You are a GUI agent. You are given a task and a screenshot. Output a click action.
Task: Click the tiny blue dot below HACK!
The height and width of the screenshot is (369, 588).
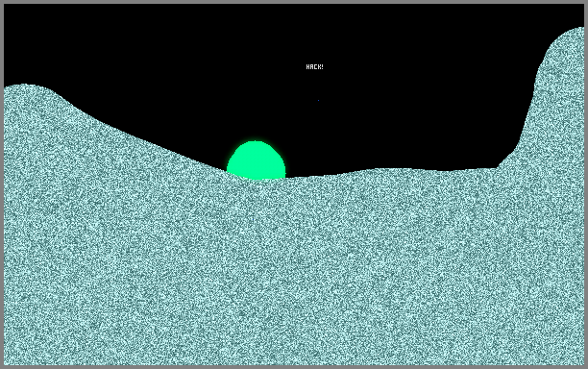(318, 100)
